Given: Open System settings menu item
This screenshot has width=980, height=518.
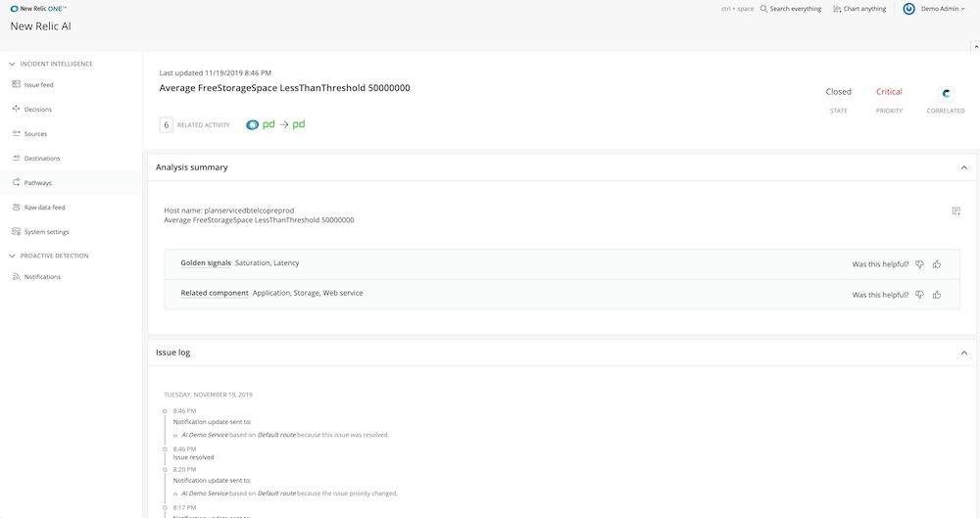Looking at the screenshot, I should [x=47, y=232].
